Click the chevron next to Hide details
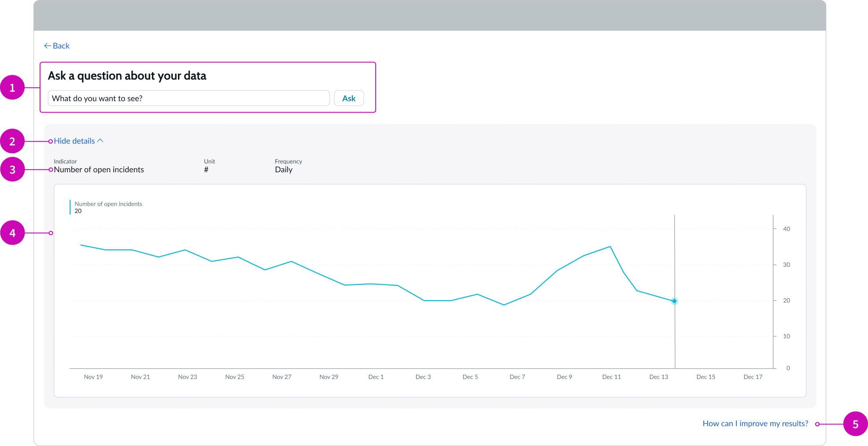The width and height of the screenshot is (868, 446). [101, 140]
